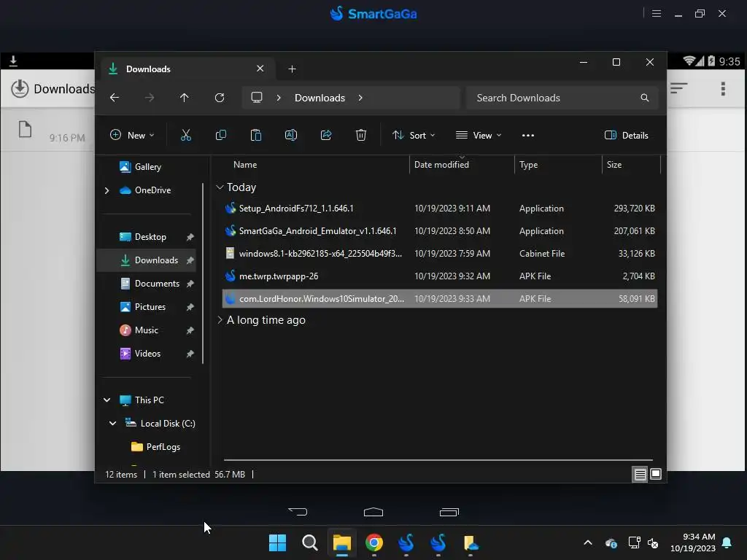Switch to details list view icon
This screenshot has height=560, width=747.
tap(640, 474)
